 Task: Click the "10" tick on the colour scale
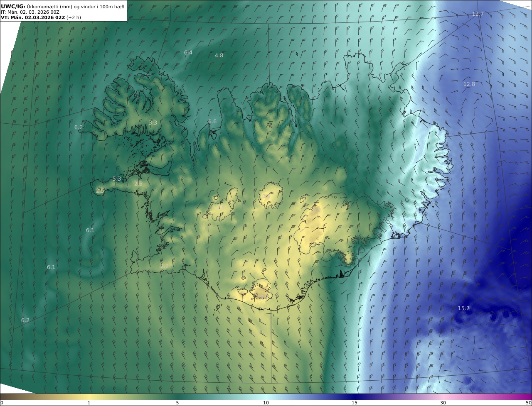coord(266,403)
